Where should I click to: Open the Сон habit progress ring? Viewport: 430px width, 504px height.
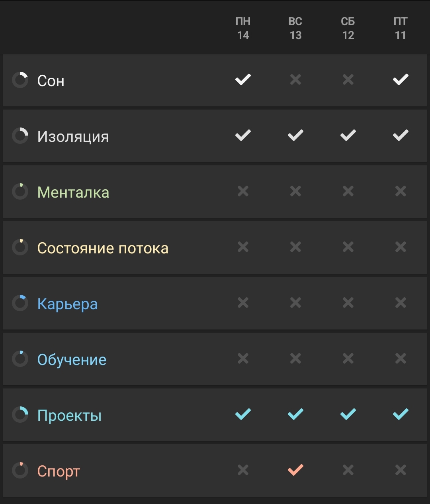[20, 80]
